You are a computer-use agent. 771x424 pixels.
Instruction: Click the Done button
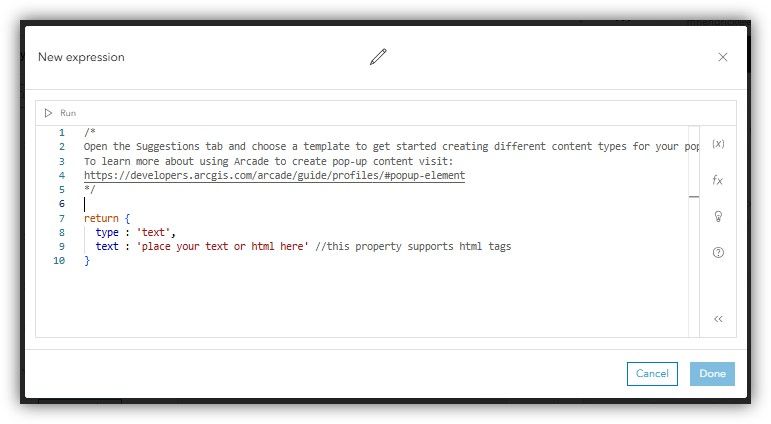[x=712, y=374]
